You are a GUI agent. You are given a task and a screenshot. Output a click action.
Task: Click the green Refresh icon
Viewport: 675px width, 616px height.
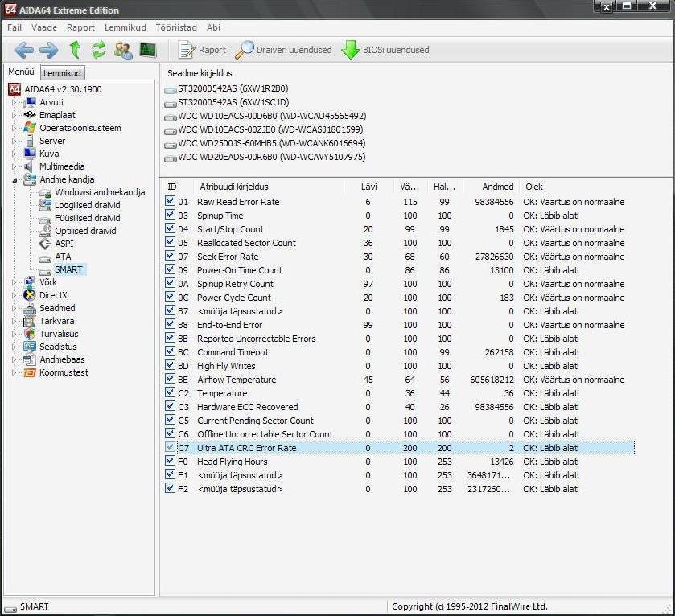[x=99, y=50]
